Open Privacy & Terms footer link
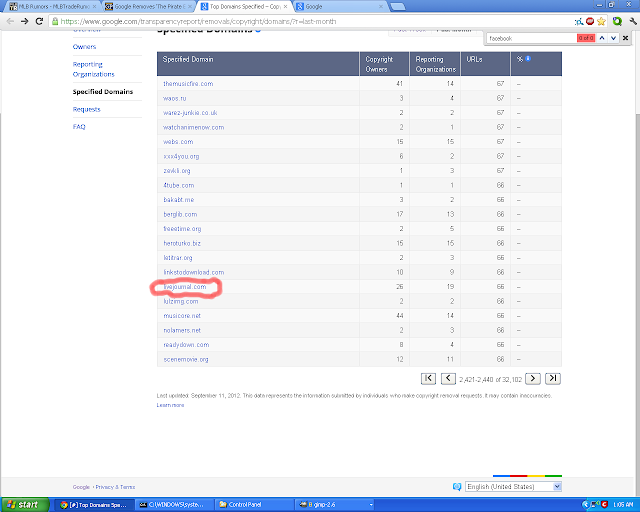 [115, 487]
